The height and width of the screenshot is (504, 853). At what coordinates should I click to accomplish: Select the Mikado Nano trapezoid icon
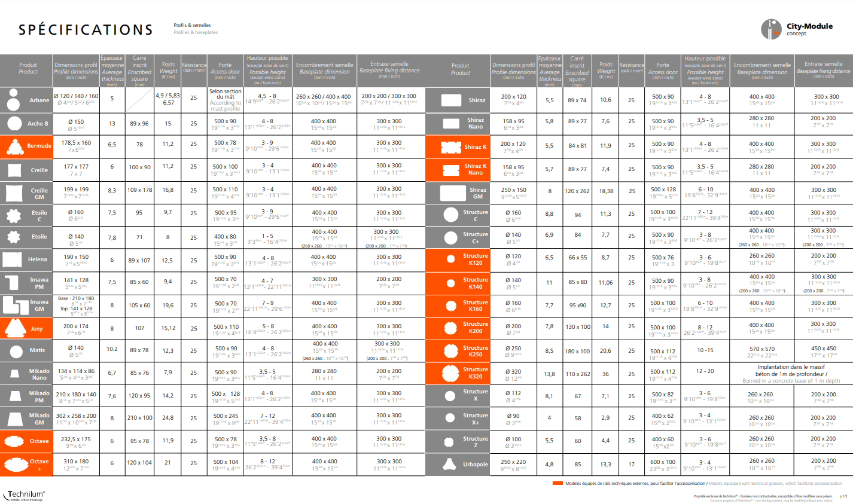click(15, 374)
